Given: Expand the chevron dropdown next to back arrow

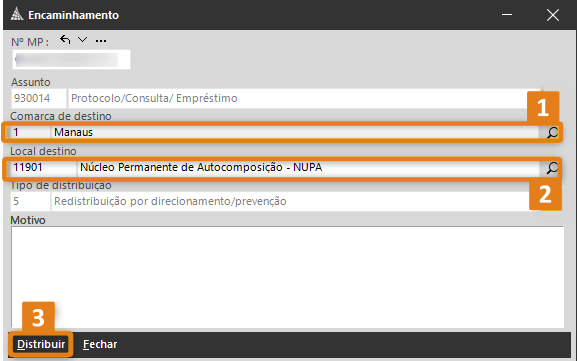Looking at the screenshot, I should (x=82, y=39).
